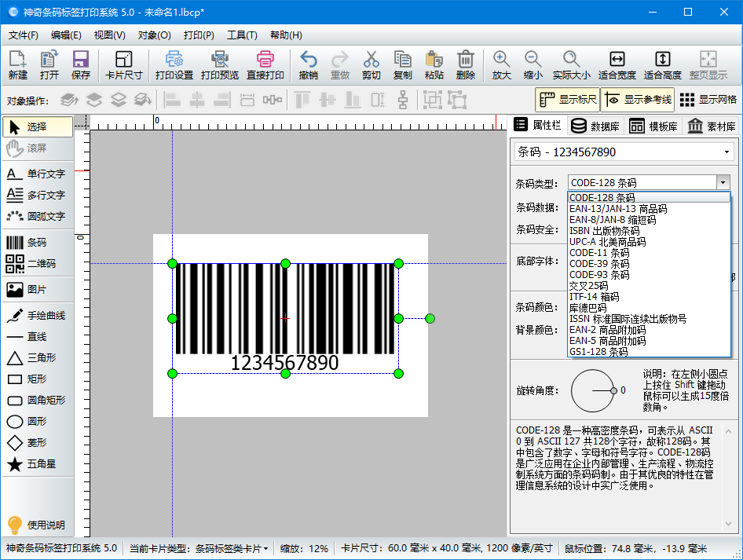Pick UPC-A 北美商品码 option

[650, 242]
